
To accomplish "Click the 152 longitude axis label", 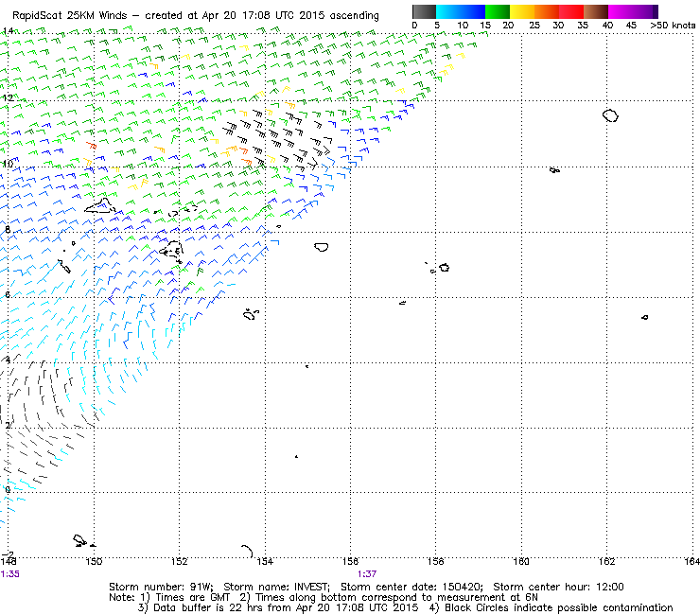I will click(179, 561).
